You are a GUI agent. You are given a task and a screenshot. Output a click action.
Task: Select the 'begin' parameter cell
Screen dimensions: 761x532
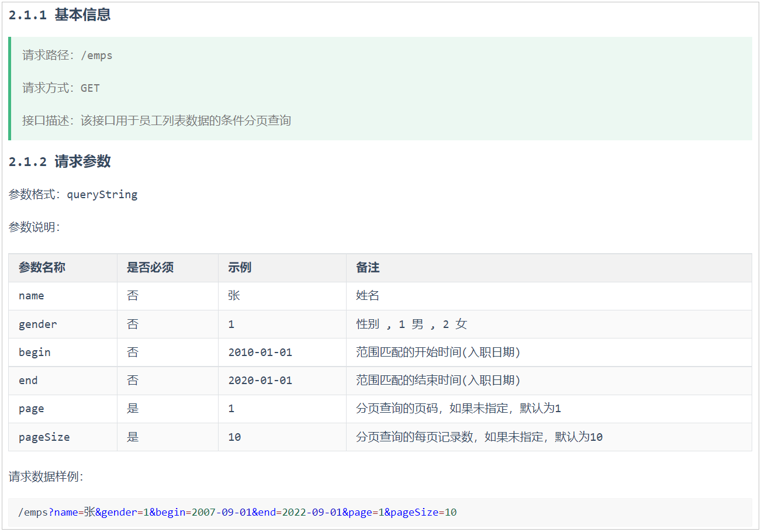[34, 353]
